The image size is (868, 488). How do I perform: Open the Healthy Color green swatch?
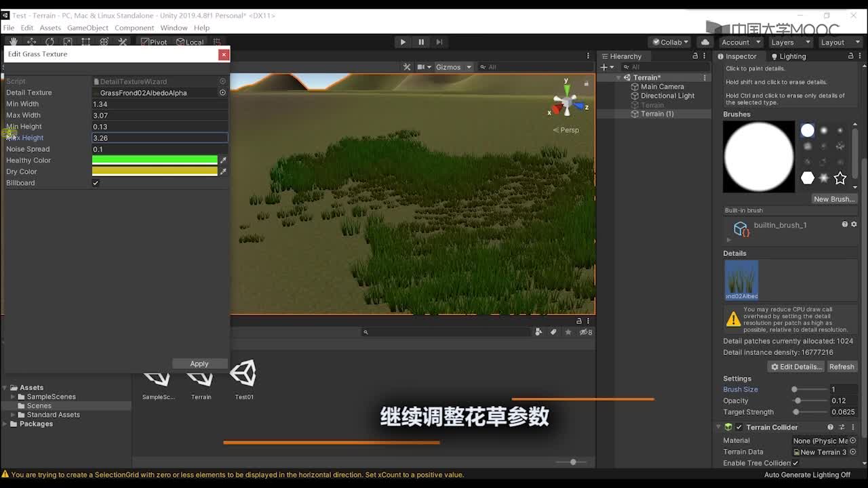pyautogui.click(x=155, y=160)
